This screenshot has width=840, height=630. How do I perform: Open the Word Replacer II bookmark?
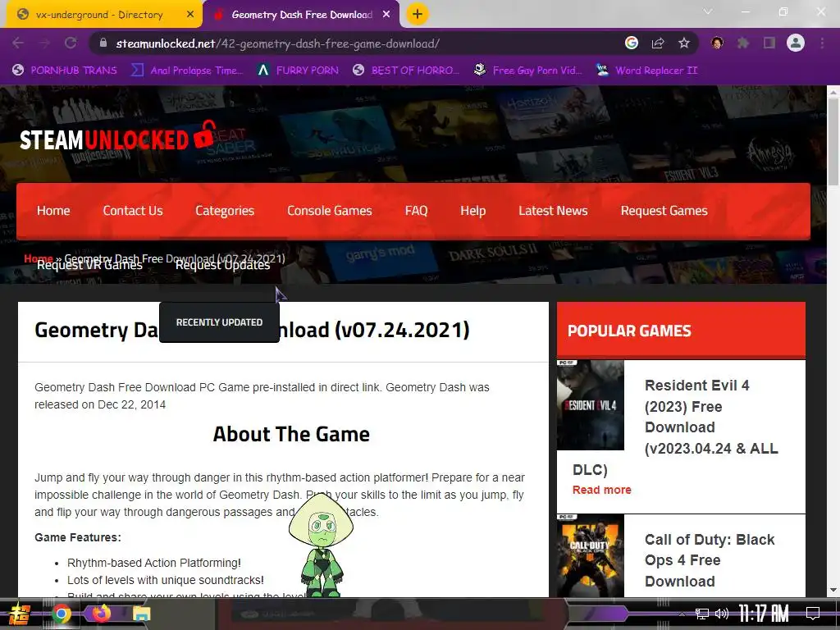click(x=646, y=71)
